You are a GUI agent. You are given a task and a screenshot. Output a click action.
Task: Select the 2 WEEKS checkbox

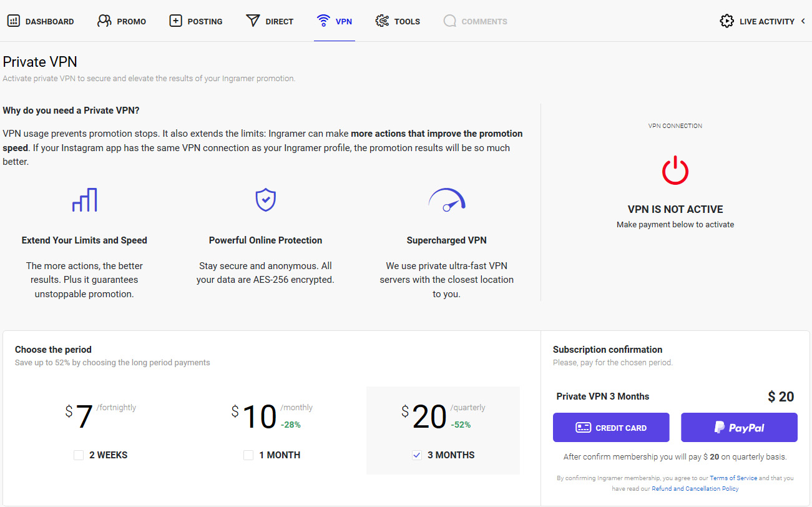pos(79,455)
